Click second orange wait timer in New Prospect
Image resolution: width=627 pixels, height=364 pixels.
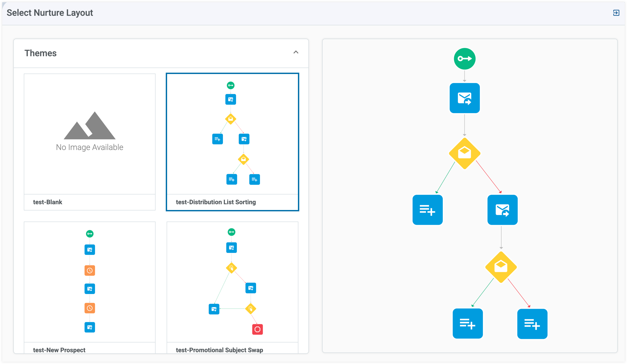point(90,308)
